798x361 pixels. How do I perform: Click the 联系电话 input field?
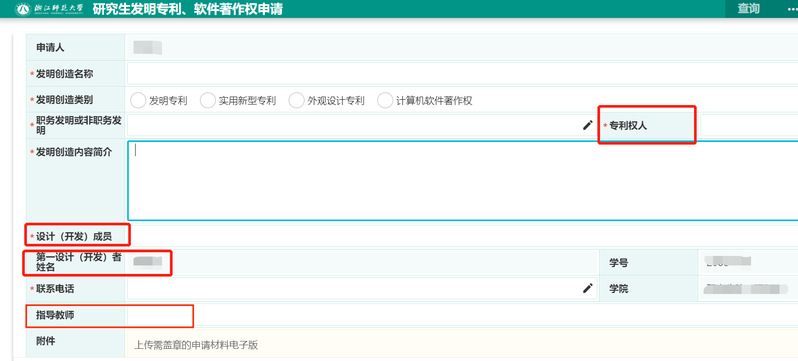[x=362, y=288]
